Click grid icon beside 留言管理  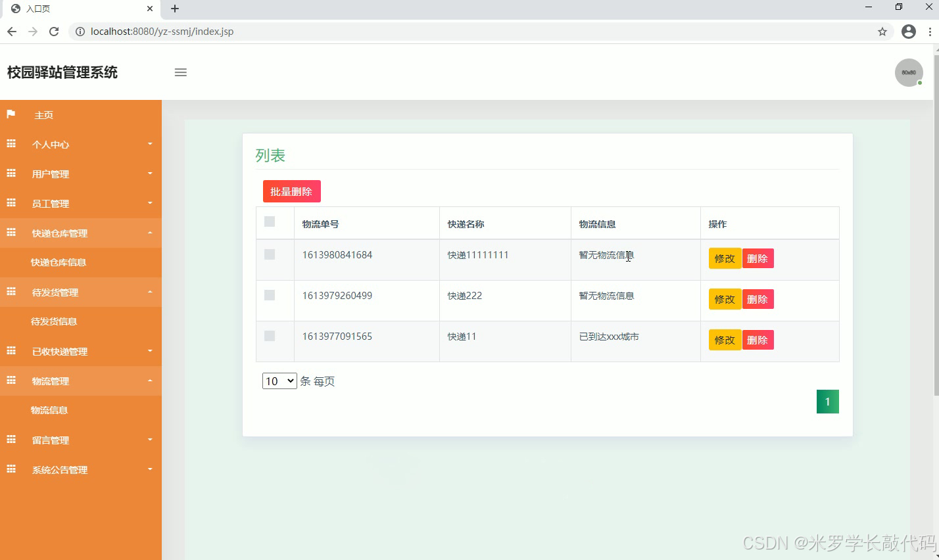click(x=11, y=439)
